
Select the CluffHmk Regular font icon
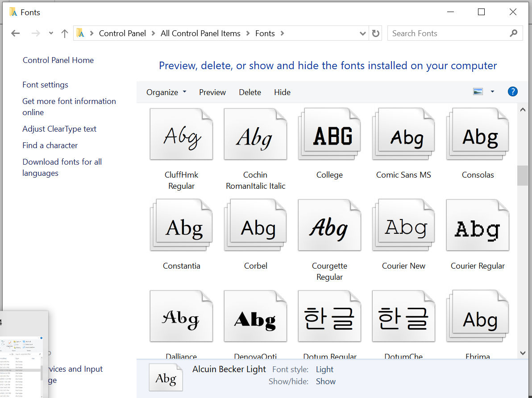point(181,134)
